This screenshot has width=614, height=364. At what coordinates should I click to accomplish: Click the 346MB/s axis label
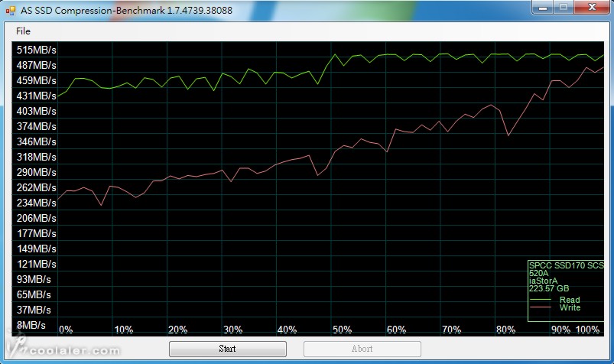[37, 141]
